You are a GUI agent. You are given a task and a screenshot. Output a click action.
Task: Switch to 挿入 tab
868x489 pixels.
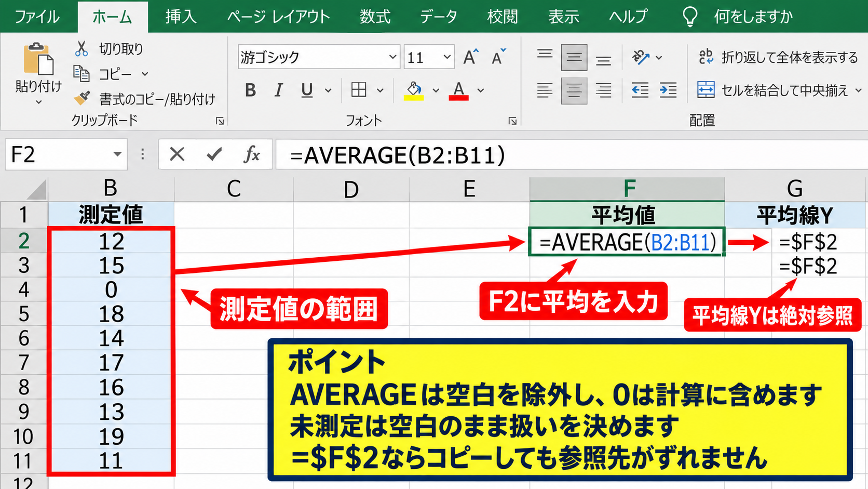click(x=181, y=17)
